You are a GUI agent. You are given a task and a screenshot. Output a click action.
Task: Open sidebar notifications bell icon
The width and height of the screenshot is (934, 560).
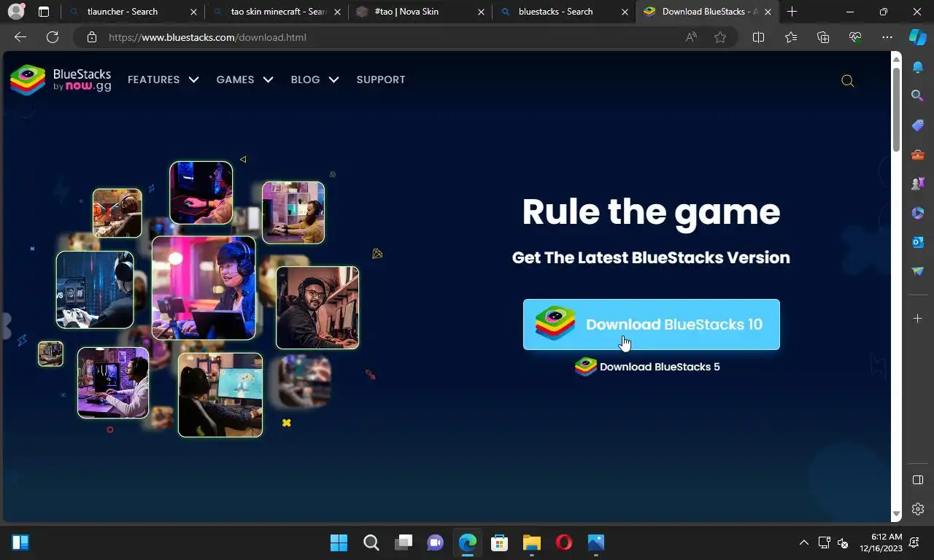coord(918,67)
